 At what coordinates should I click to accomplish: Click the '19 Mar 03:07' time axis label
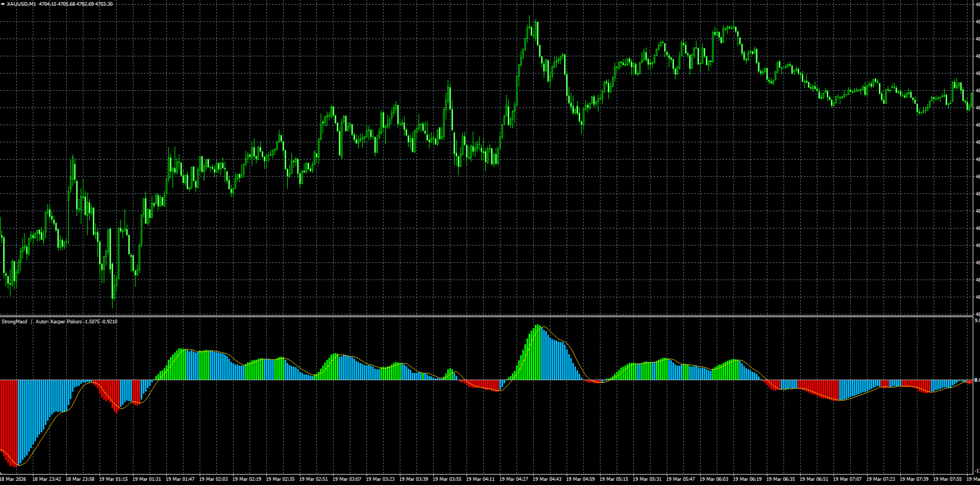347,479
